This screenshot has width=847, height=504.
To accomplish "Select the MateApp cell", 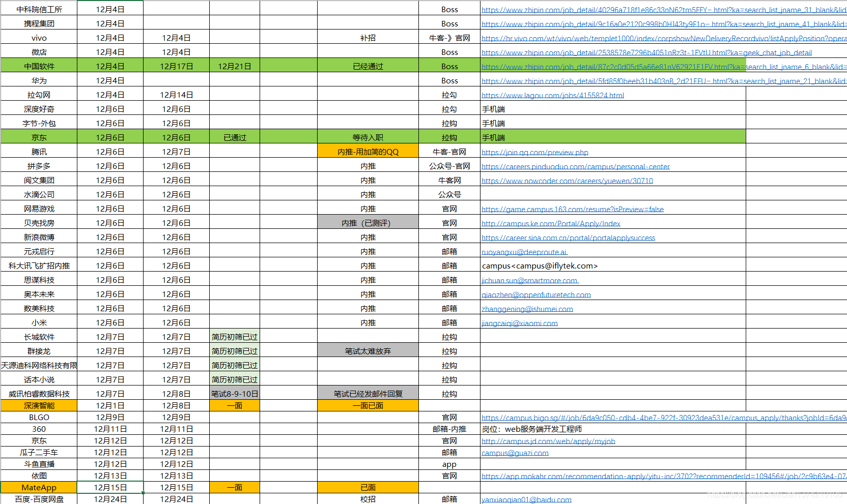I will [x=39, y=487].
